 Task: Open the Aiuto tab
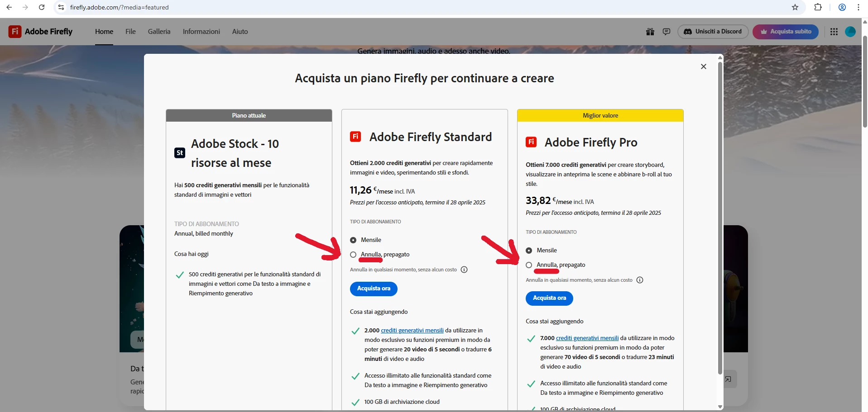240,32
